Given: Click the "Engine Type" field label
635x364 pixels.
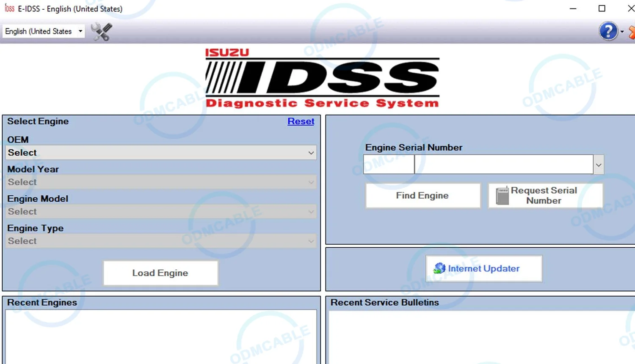Looking at the screenshot, I should [x=35, y=228].
